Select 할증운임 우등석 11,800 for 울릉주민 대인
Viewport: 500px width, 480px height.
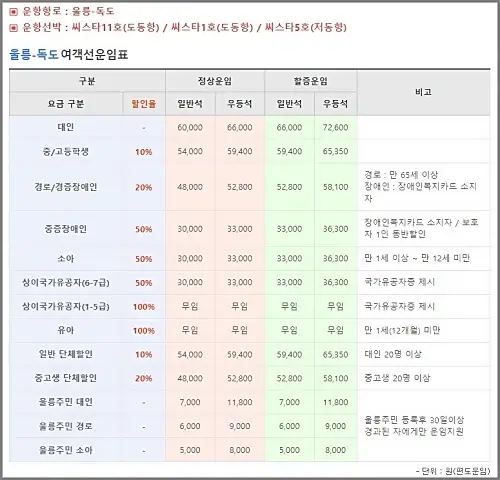[x=336, y=402]
